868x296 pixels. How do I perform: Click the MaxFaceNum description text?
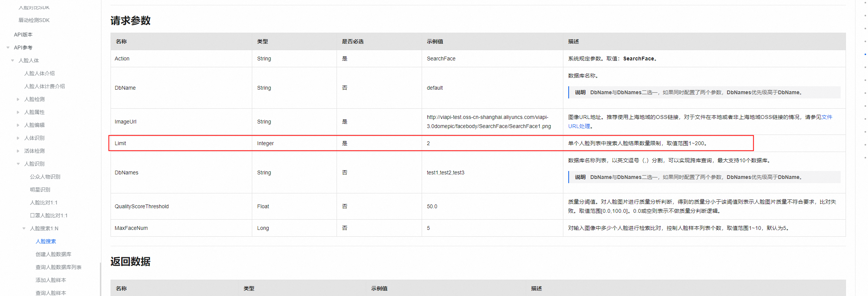[x=679, y=228]
